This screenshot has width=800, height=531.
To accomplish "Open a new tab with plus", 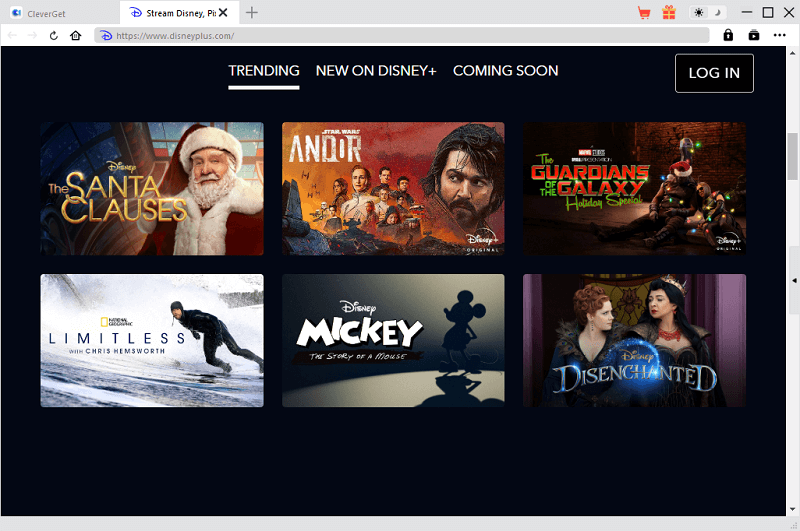I will click(x=252, y=13).
